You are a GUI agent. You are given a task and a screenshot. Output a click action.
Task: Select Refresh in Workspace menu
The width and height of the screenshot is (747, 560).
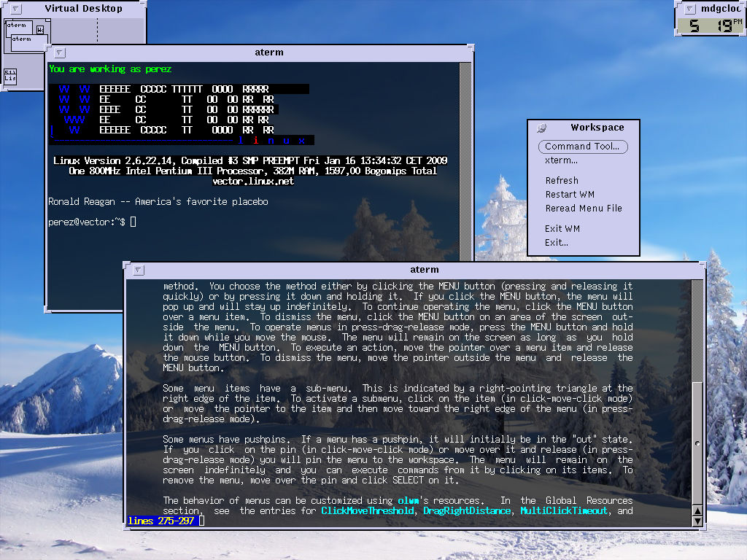pos(562,181)
